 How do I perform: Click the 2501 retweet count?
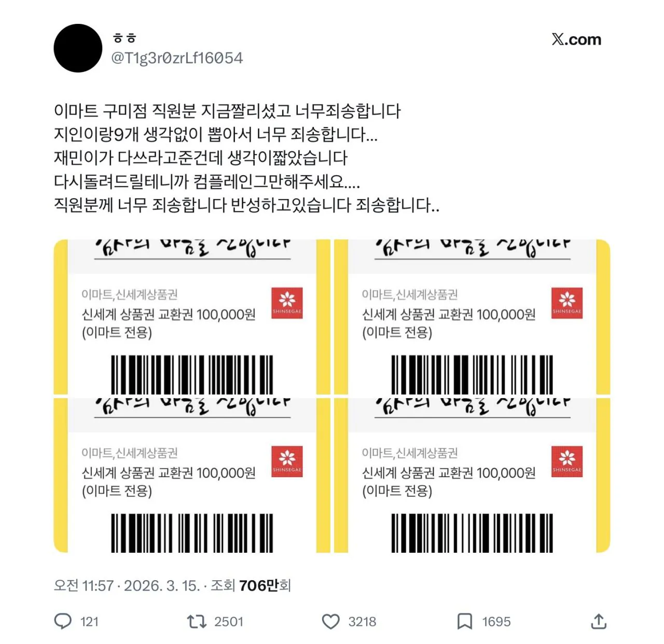tap(229, 621)
